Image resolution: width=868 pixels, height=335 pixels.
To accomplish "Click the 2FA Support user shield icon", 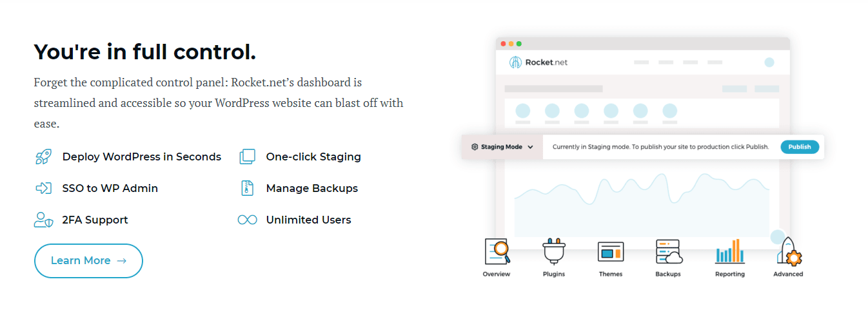I will click(x=43, y=220).
